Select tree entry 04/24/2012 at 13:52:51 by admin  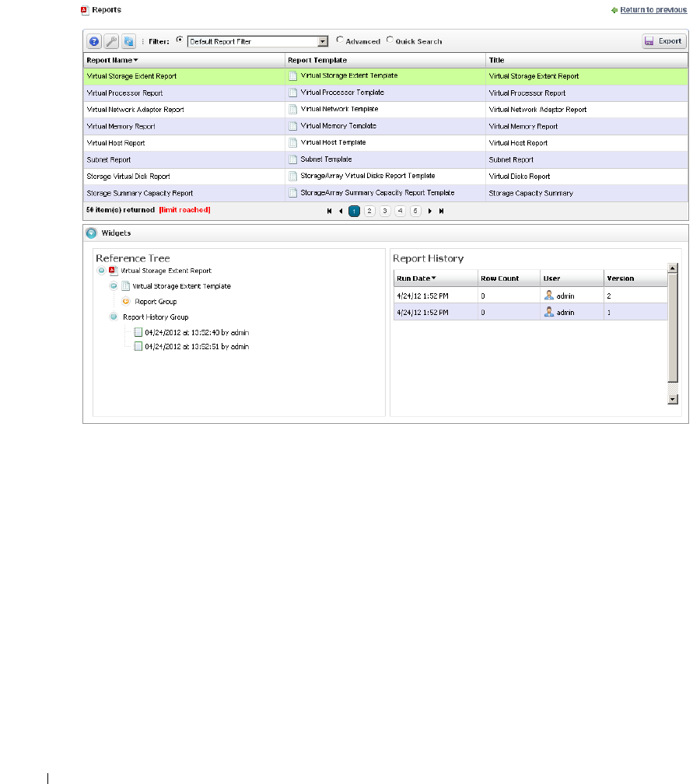tap(197, 347)
